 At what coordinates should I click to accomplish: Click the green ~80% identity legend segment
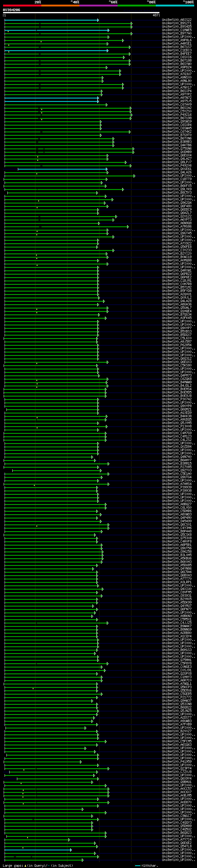(x=137, y=6)
